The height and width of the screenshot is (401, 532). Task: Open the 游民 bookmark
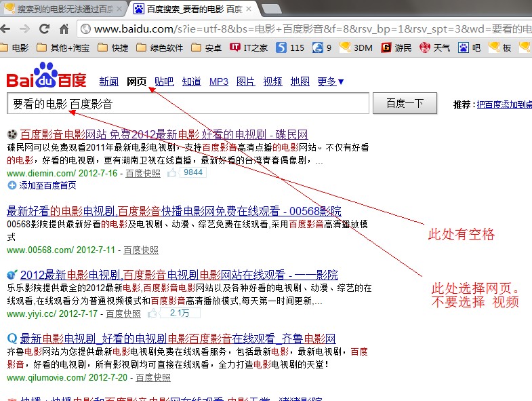(396, 47)
